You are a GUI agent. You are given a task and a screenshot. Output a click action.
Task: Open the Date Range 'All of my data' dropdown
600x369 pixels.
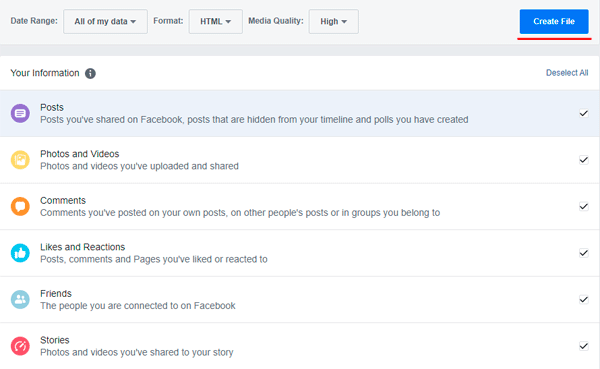pyautogui.click(x=105, y=21)
